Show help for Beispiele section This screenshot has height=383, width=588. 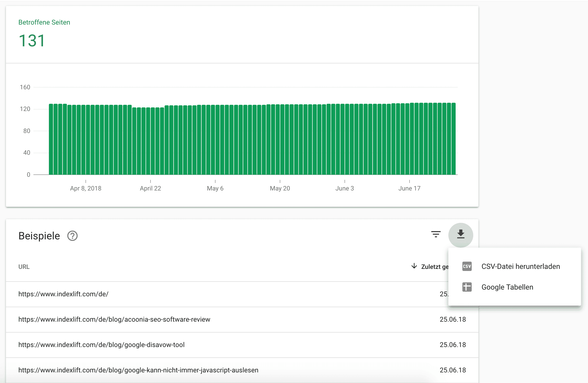pos(73,236)
